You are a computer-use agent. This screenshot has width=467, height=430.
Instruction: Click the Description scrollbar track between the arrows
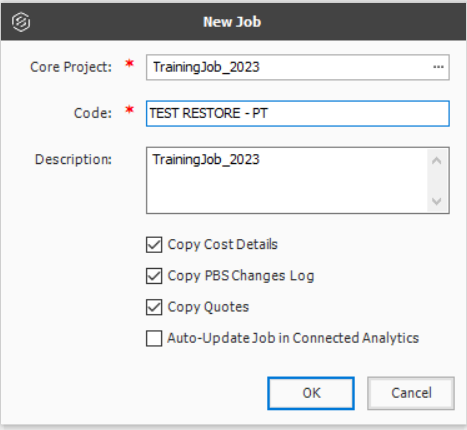tap(436, 182)
